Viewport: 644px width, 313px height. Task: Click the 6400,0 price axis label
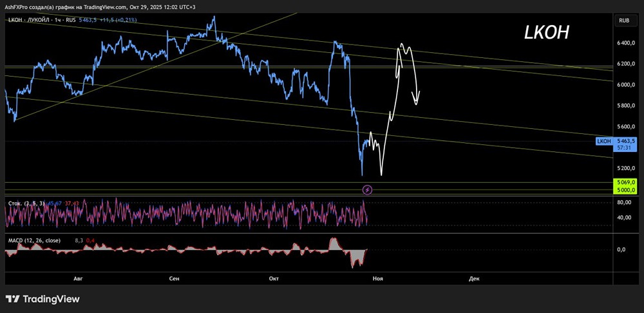point(625,43)
